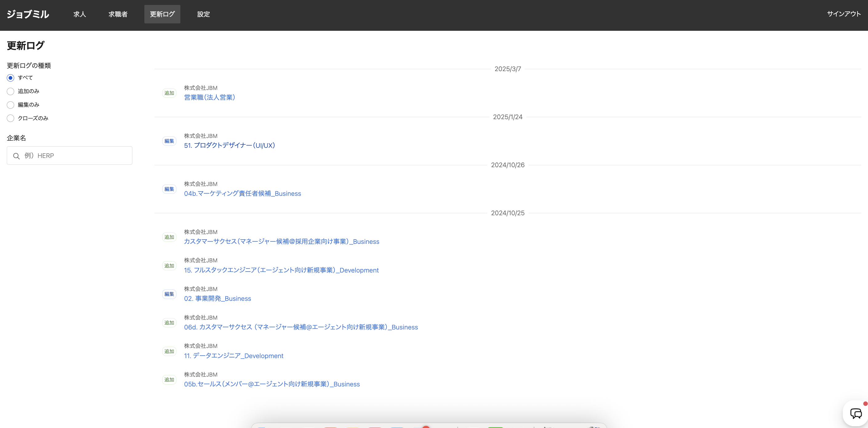
Task: Click 追加 badge beside 営業職(法人営業)
Action: point(169,93)
